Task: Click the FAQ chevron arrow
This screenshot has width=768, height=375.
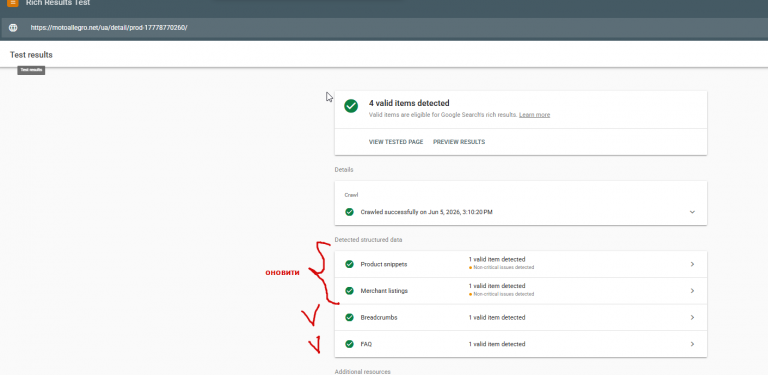Action: click(x=692, y=344)
